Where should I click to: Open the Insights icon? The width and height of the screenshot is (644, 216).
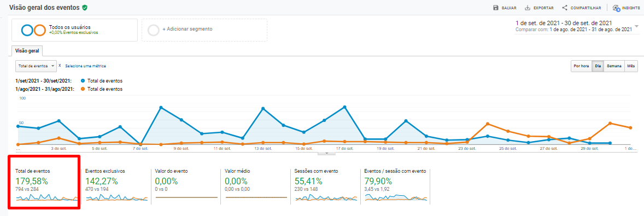pos(616,8)
